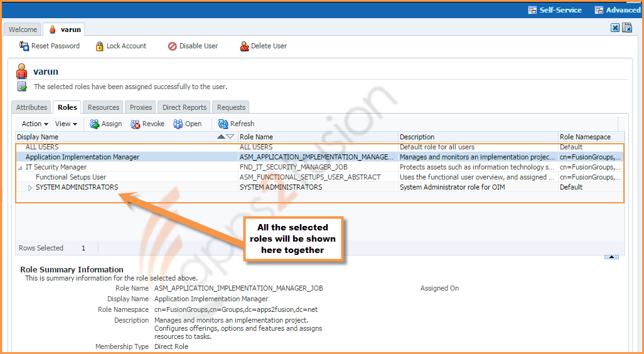Select the Application Implementation Manager row
The height and width of the screenshot is (354, 644).
[320, 157]
